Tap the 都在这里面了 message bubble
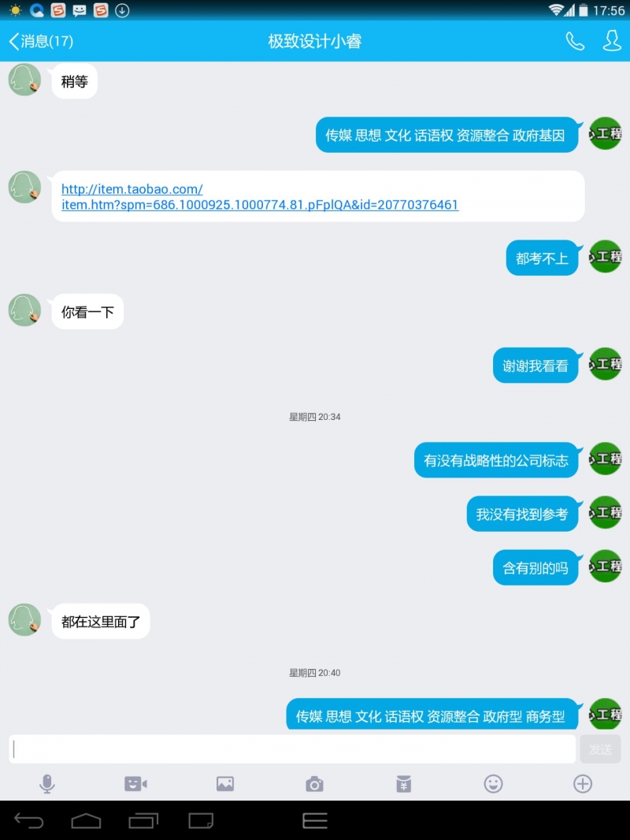This screenshot has width=630, height=840. 101,622
